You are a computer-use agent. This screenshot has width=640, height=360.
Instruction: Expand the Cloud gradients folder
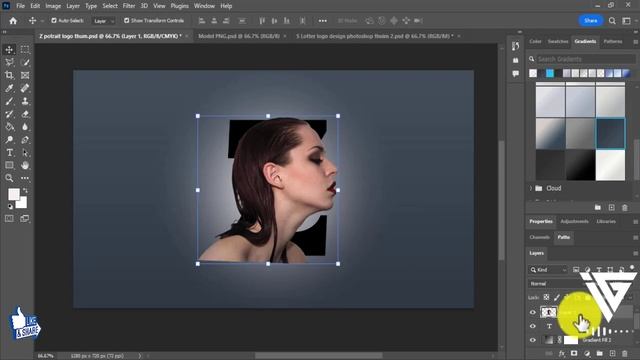(531, 189)
